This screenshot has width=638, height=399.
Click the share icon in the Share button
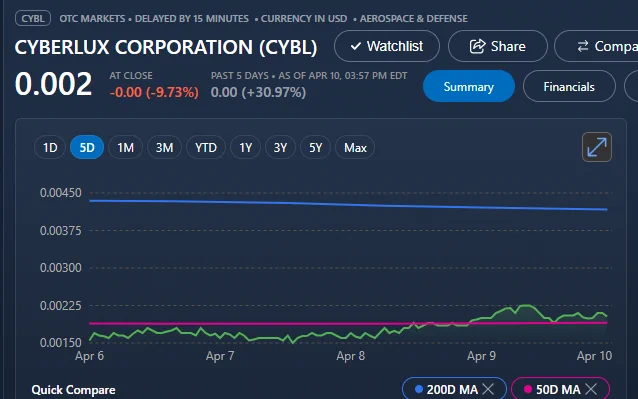tap(477, 46)
